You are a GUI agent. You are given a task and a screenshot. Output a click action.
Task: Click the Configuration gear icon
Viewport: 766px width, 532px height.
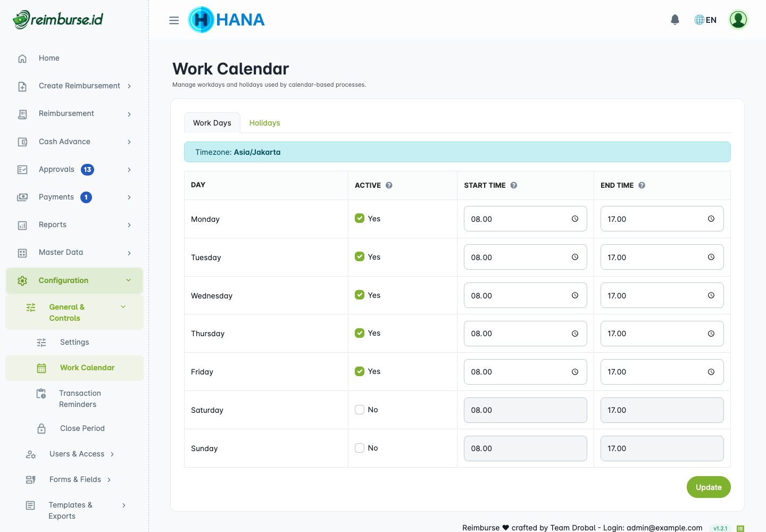coord(22,281)
